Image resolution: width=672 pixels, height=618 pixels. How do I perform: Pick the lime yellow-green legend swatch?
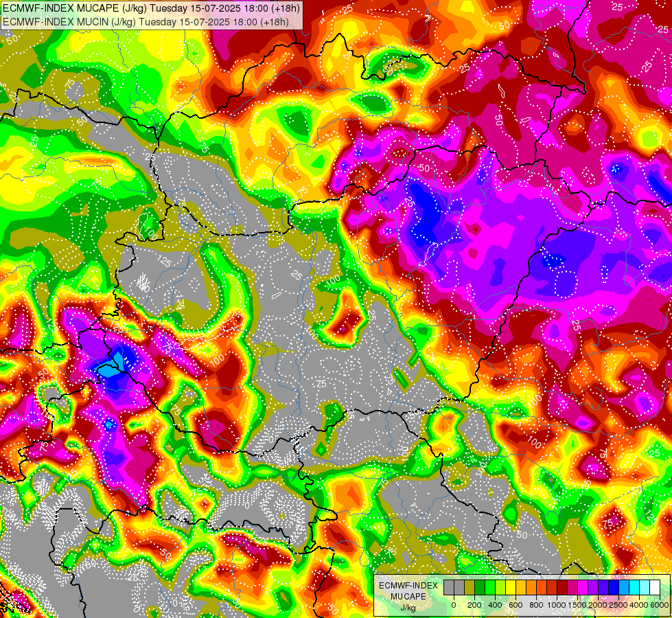(x=500, y=588)
